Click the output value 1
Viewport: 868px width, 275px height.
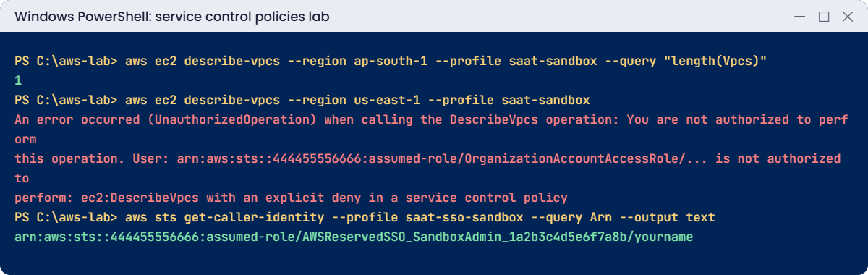[x=18, y=80]
